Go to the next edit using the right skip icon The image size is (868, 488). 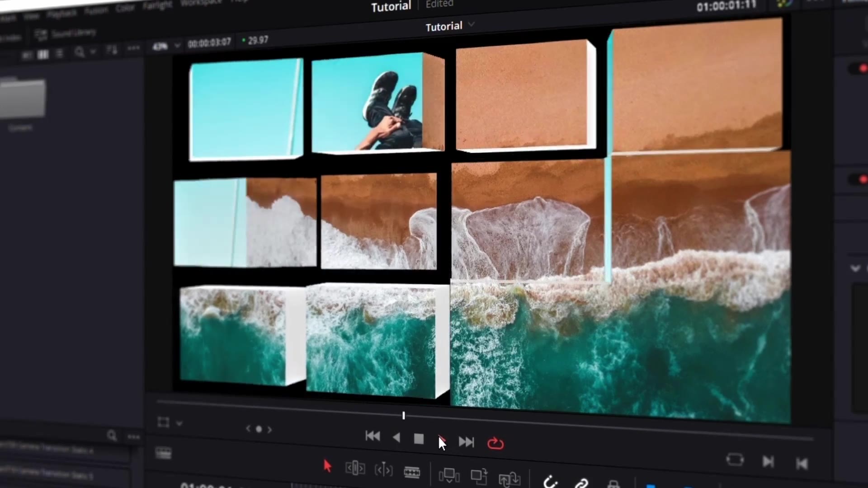point(768,462)
